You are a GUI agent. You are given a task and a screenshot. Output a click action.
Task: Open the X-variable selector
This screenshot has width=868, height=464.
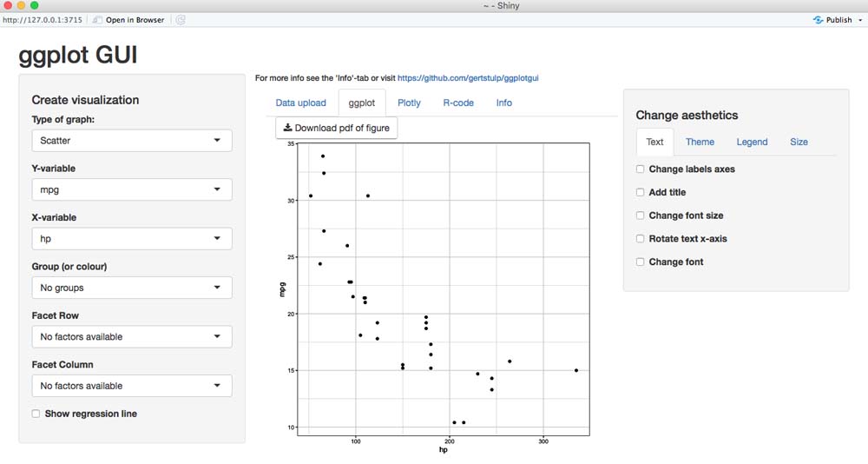[x=132, y=238]
